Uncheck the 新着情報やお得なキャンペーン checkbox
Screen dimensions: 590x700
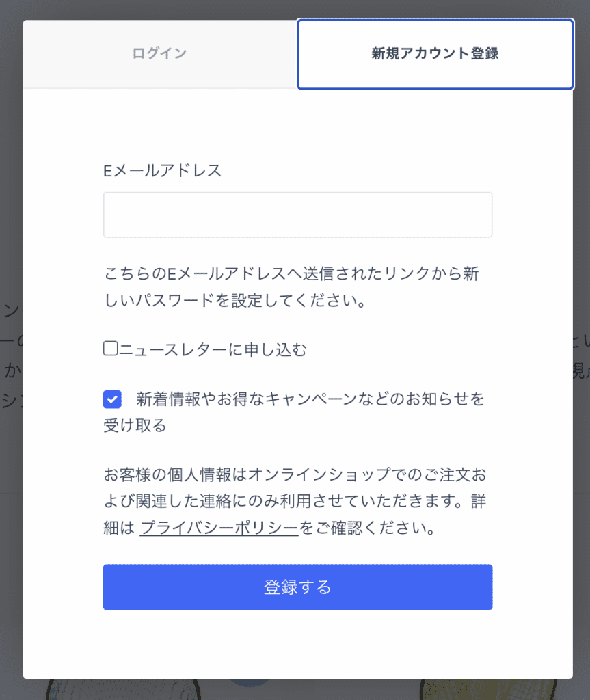(x=112, y=399)
